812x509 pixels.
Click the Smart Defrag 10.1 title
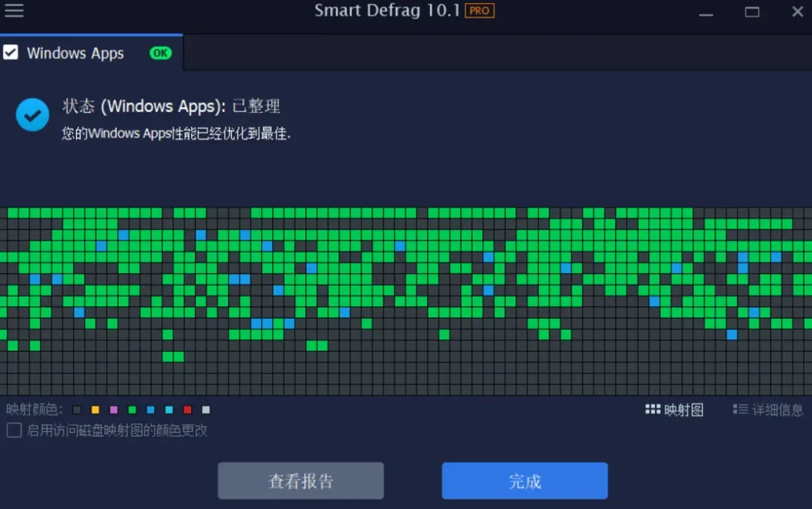pyautogui.click(x=387, y=11)
